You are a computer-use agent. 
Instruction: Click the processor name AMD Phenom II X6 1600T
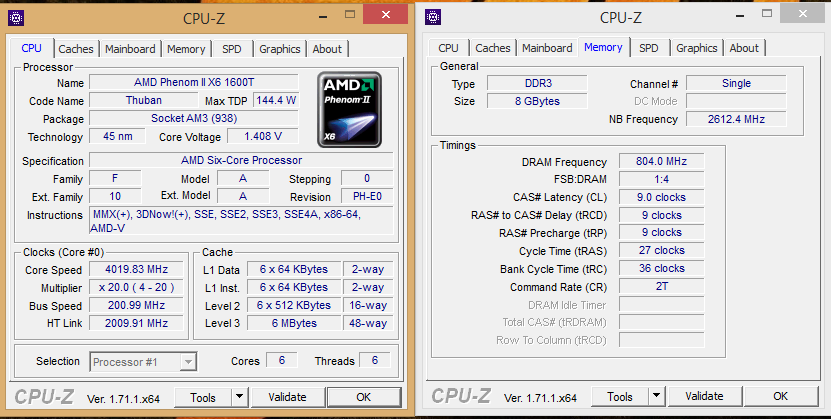(x=194, y=83)
